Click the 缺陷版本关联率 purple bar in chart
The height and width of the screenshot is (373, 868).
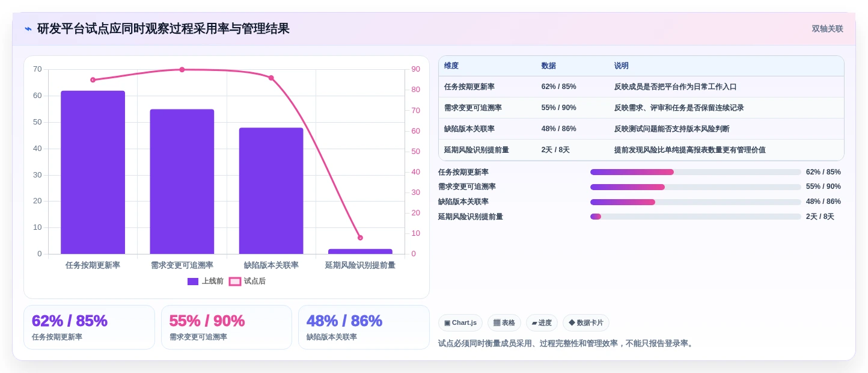pyautogui.click(x=271, y=191)
